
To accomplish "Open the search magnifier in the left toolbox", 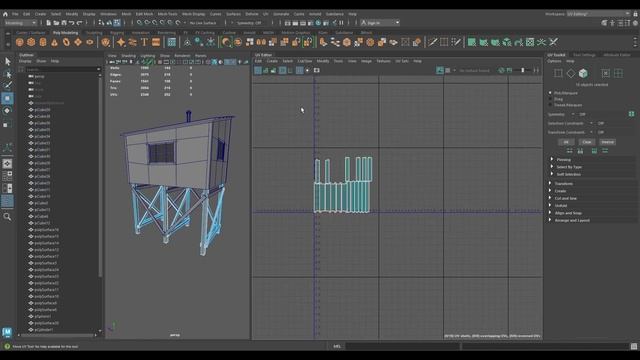I will [x=7, y=217].
